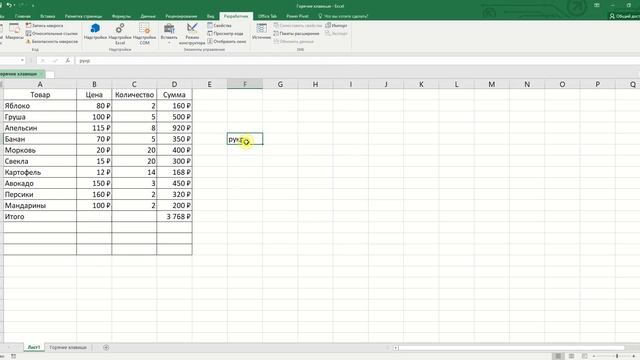640x360 pixels.
Task: Open Надстройки Excel gear icon
Action: click(120, 33)
